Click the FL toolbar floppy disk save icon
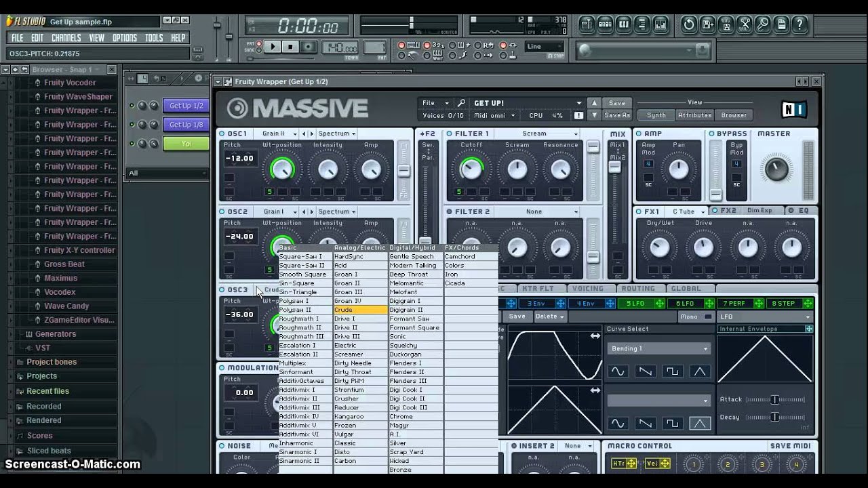The width and height of the screenshot is (868, 488). pos(726,25)
